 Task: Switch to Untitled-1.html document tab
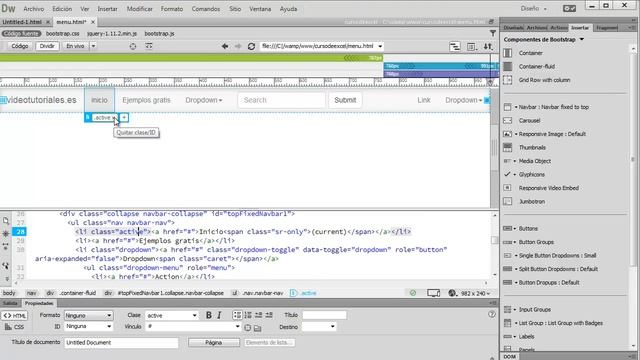[x=22, y=22]
